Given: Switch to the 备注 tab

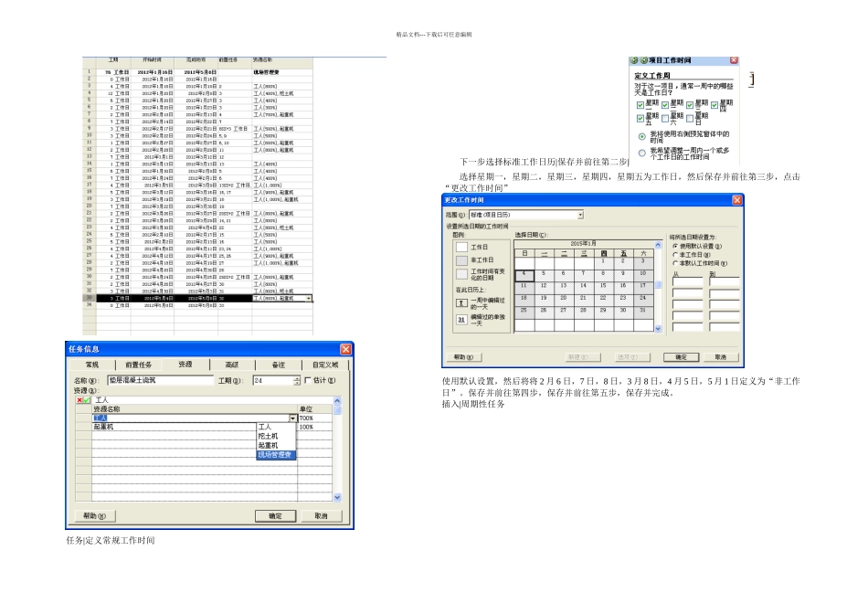Looking at the screenshot, I should pos(279,365).
